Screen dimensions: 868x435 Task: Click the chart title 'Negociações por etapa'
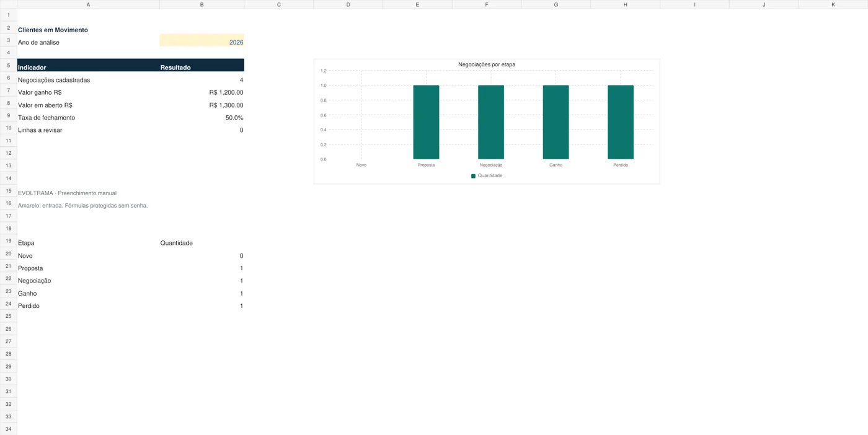(487, 64)
